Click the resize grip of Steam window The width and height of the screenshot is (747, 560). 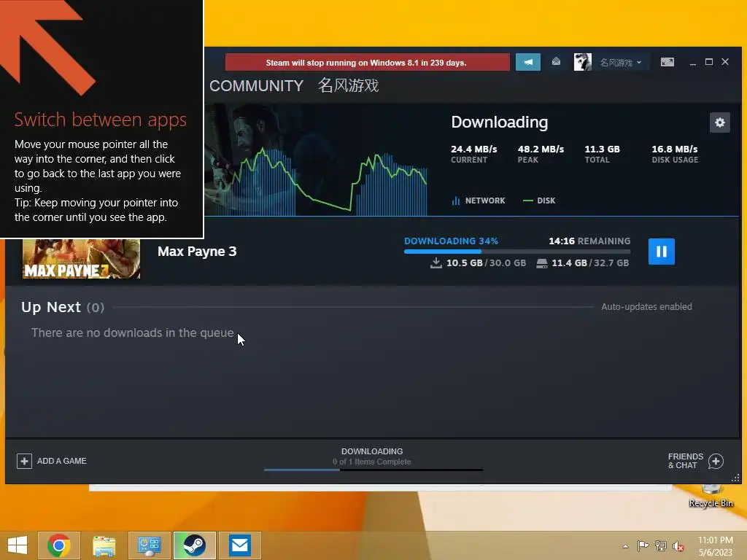(735, 478)
